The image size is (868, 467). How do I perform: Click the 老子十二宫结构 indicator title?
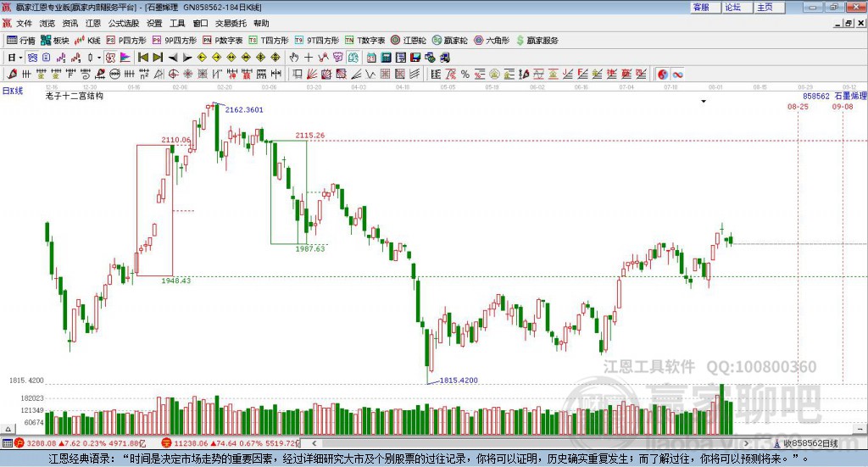click(75, 96)
